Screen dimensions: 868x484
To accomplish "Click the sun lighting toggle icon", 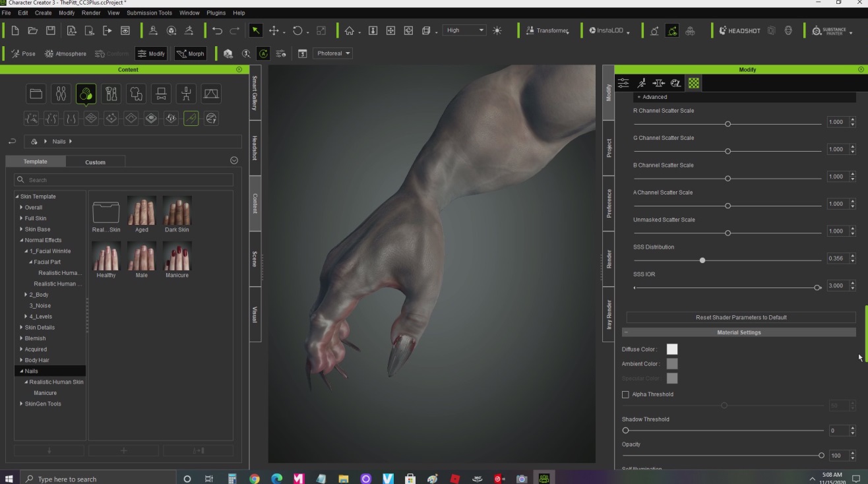I will tap(497, 30).
